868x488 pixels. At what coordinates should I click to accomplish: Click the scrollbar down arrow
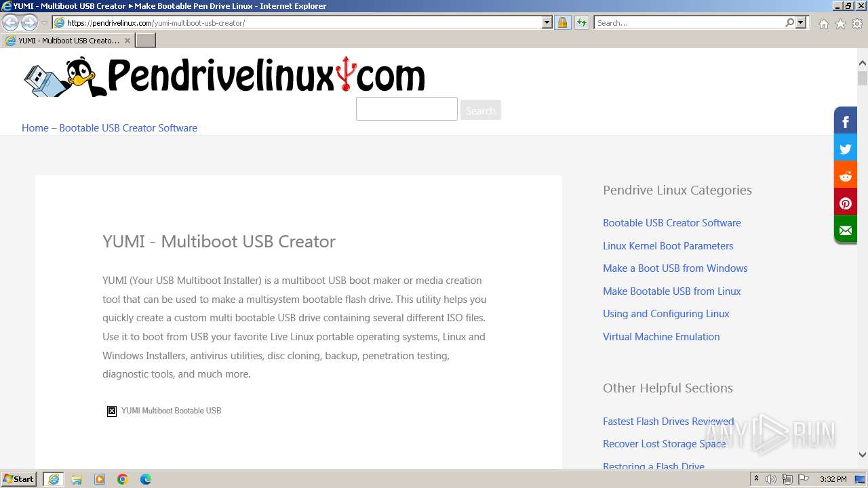(x=863, y=455)
